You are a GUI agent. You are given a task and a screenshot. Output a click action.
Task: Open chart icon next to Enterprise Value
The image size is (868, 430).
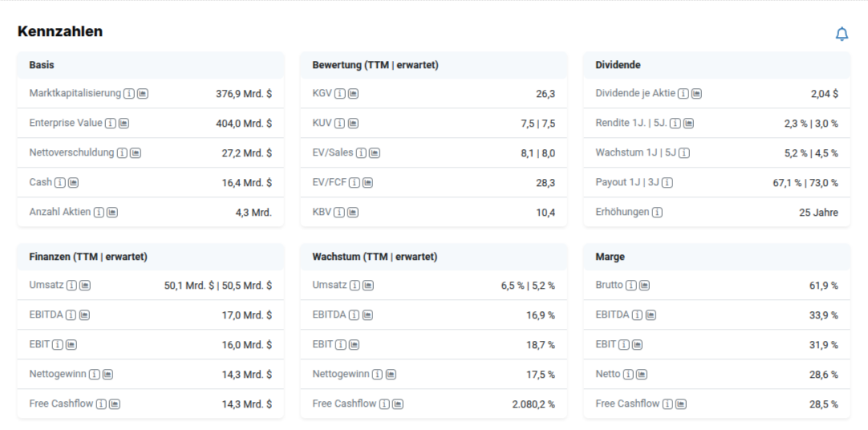point(124,123)
